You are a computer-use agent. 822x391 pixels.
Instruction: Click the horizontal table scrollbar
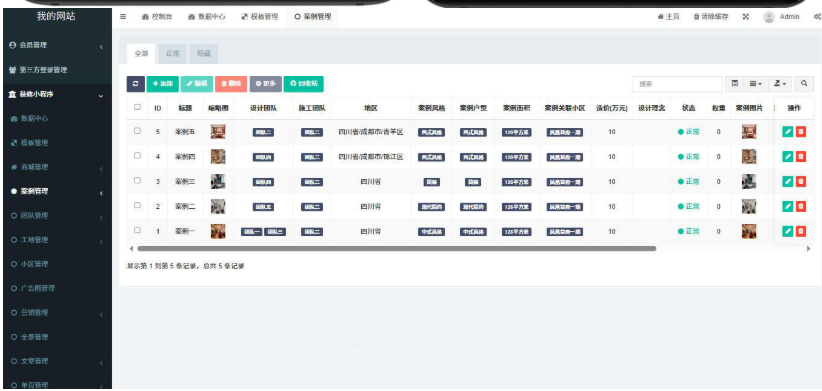pyautogui.click(x=396, y=248)
